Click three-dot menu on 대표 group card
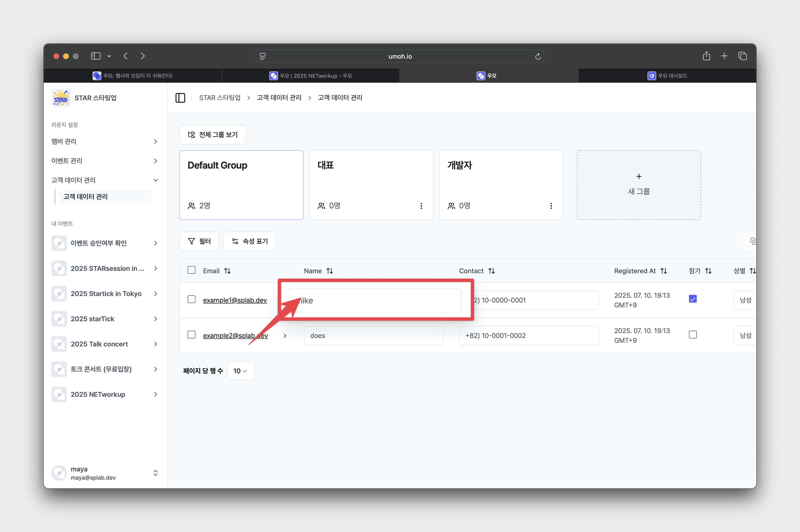Image resolution: width=800 pixels, height=532 pixels. [421, 206]
